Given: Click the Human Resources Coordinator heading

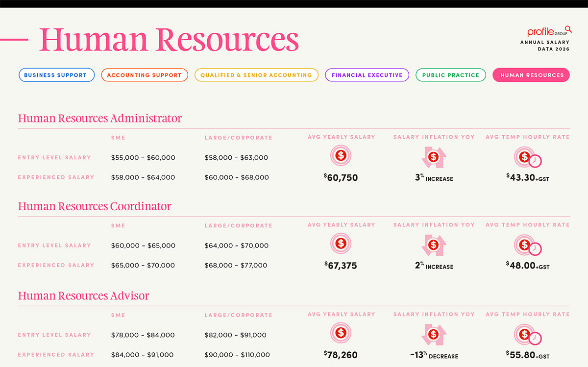Looking at the screenshot, I should 95,206.
